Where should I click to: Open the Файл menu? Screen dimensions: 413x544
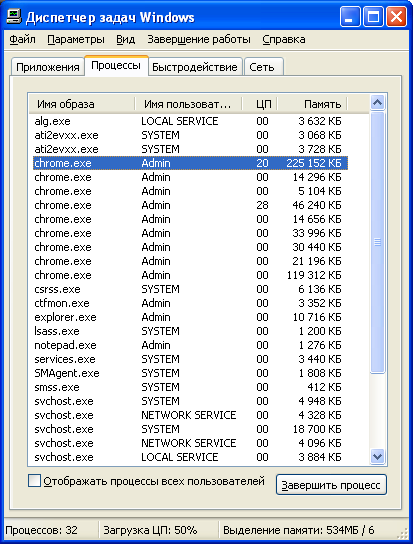pyautogui.click(x=22, y=40)
